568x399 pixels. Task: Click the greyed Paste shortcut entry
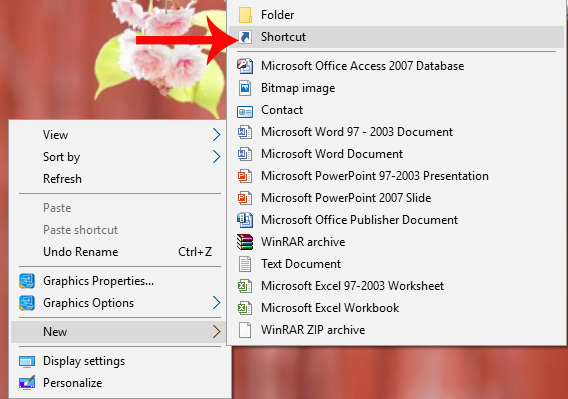pyautogui.click(x=117, y=230)
